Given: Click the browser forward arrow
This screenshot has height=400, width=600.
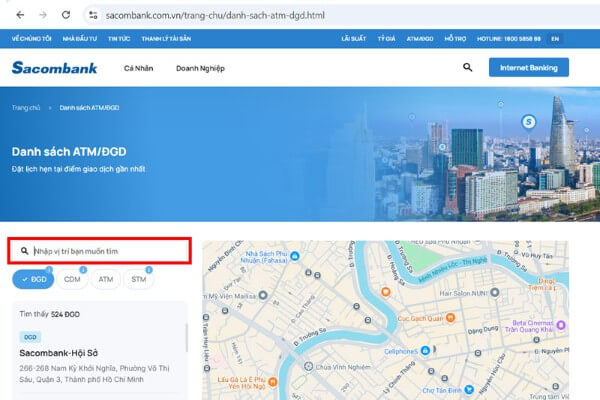Looking at the screenshot, I should click(43, 15).
